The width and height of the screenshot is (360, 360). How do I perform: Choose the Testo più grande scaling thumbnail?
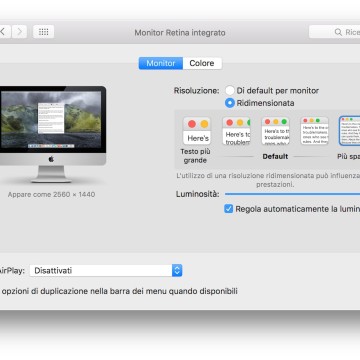197,130
